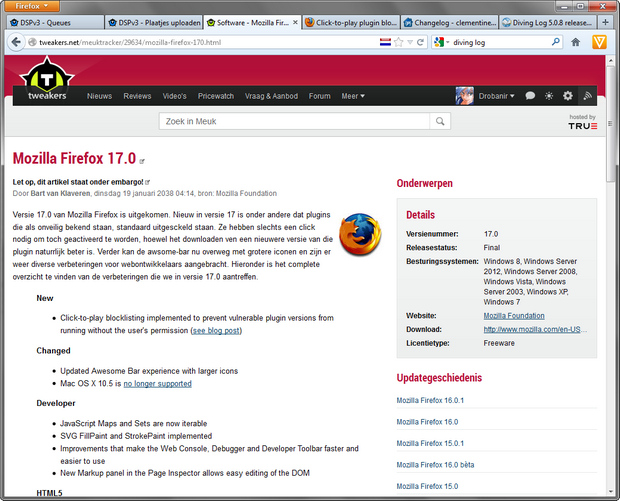The image size is (620, 501).
Task: Open the 'no longer supported' link
Action: point(157,384)
